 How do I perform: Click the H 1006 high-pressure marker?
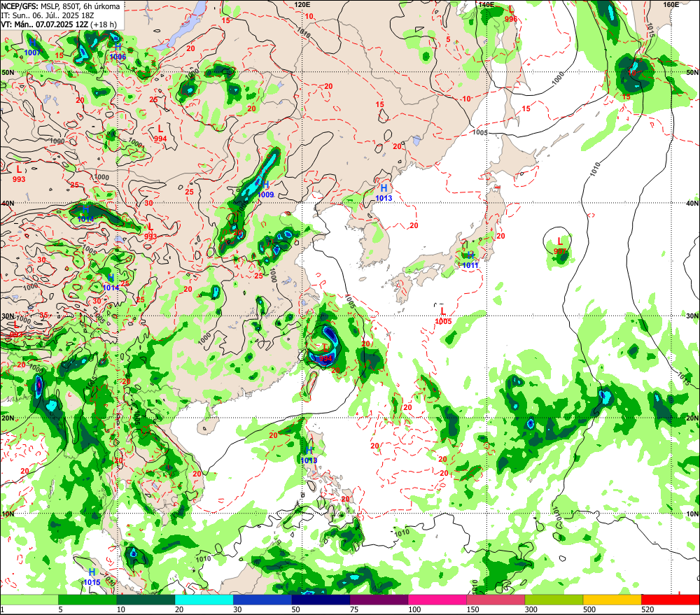pos(118,52)
